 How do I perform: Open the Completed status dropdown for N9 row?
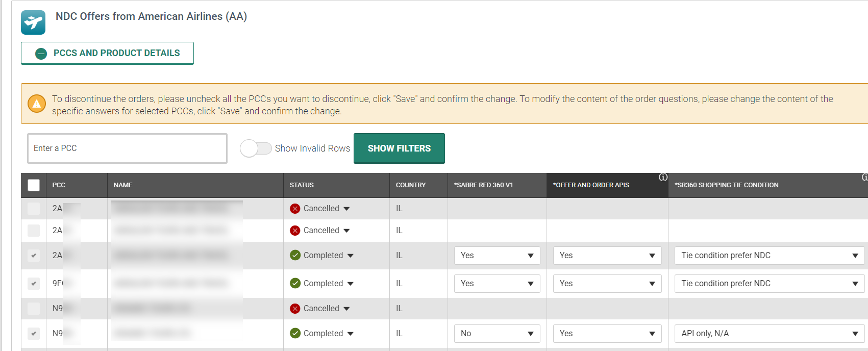coord(350,334)
